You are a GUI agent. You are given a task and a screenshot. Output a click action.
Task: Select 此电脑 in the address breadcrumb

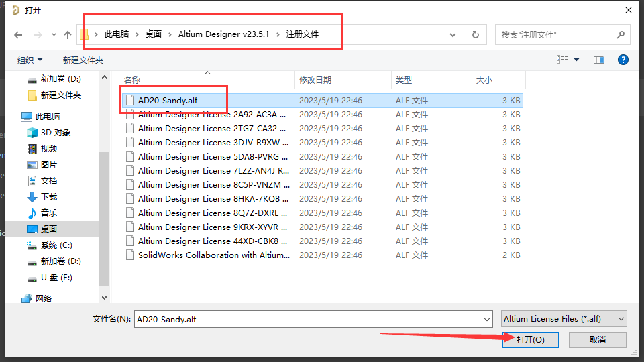pos(117,34)
